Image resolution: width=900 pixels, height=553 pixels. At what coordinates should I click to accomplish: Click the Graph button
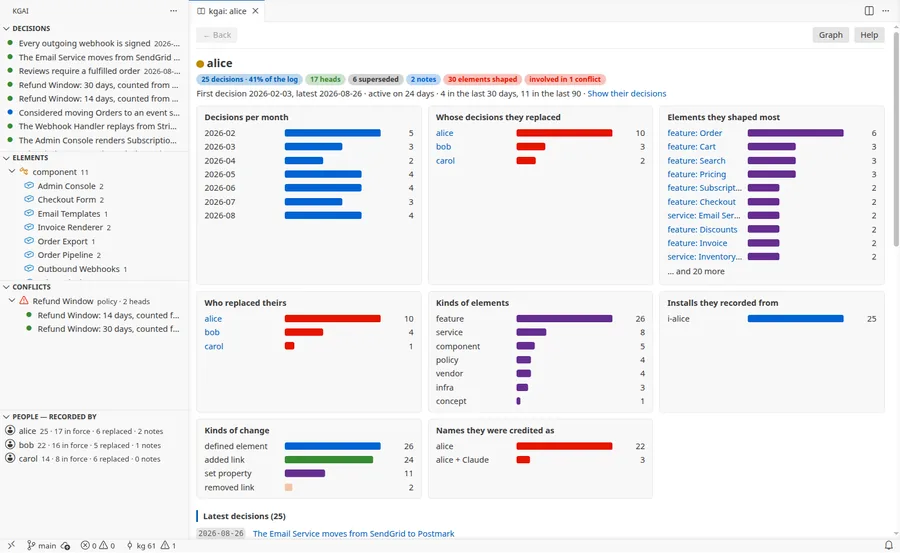(x=831, y=35)
